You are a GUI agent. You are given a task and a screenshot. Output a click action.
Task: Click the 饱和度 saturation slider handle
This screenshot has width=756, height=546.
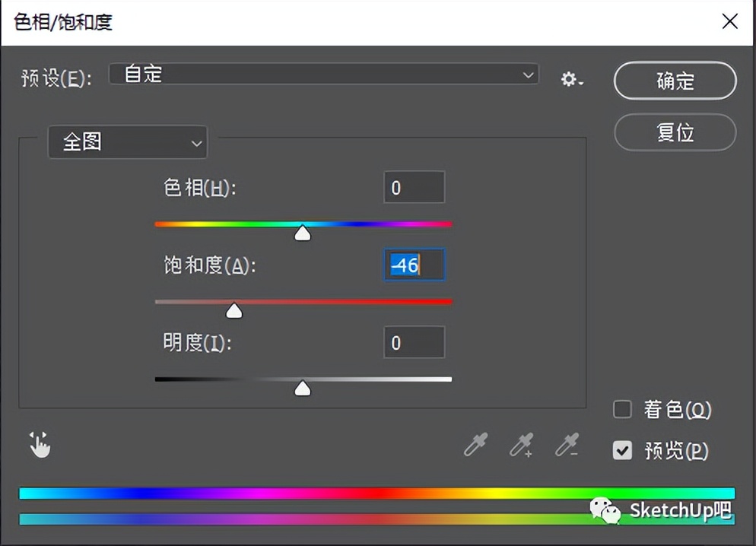[x=233, y=310]
